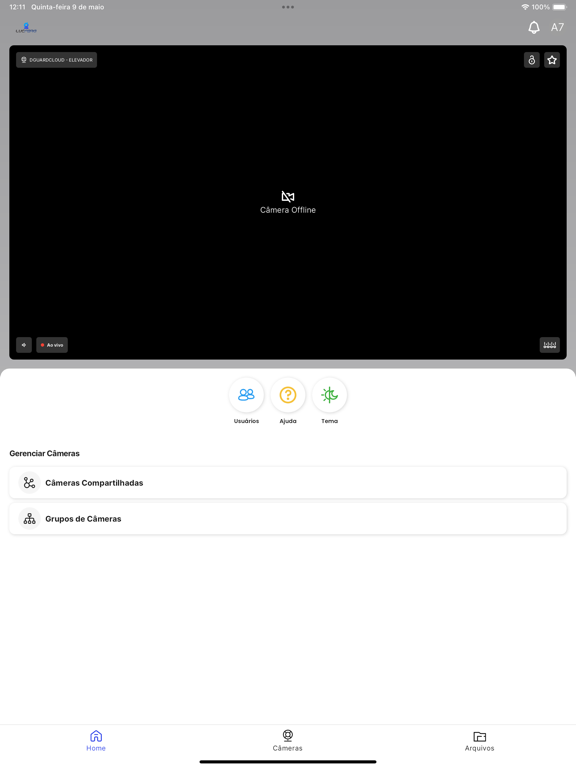The image size is (576, 768).
Task: Select the DGUARDCLOUD - ELEVADOR camera label
Action: (56, 60)
